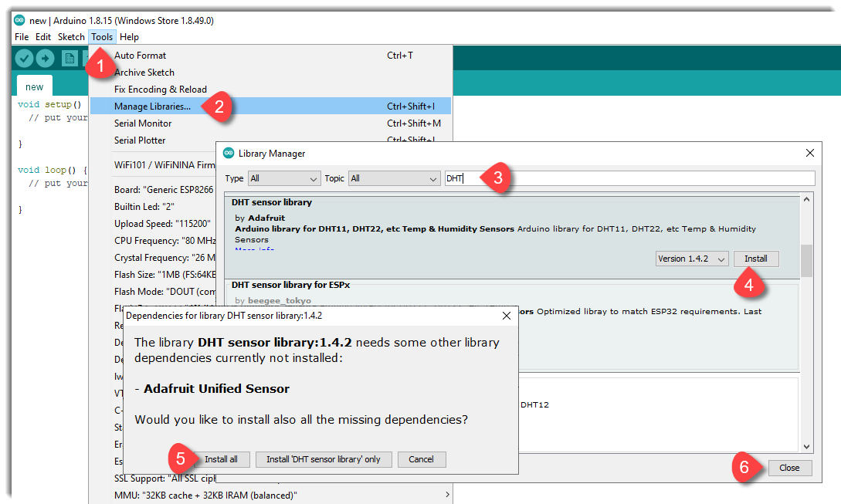The width and height of the screenshot is (841, 504).
Task: Open the Sketch menu
Action: point(71,37)
